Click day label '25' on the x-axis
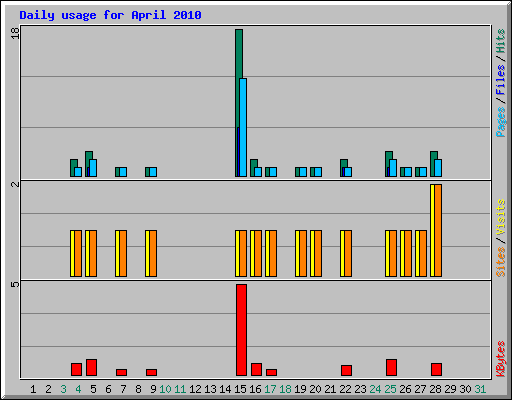Viewport: 512px width, 400px height. click(390, 389)
